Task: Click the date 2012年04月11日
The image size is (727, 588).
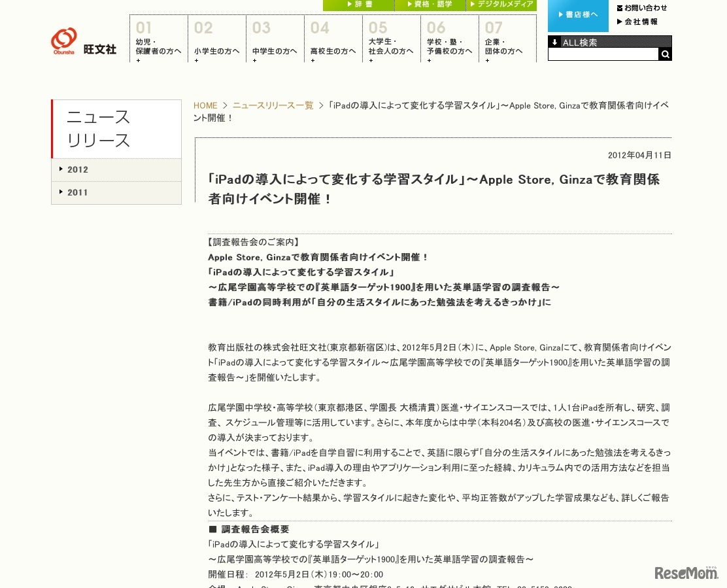Action: (639, 156)
